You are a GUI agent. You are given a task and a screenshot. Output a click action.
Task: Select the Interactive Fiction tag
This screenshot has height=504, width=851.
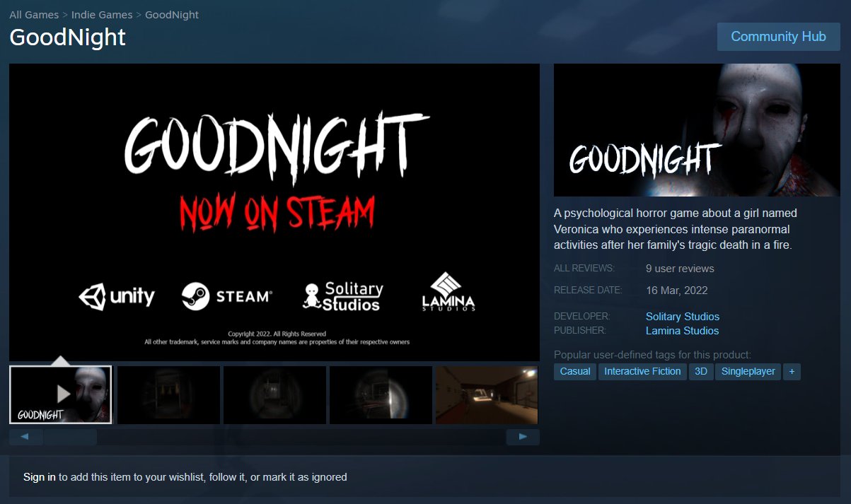coord(642,371)
